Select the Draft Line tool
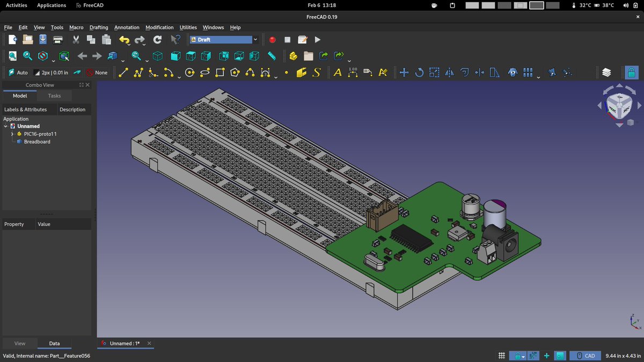Image resolution: width=644 pixels, height=362 pixels. tap(123, 72)
